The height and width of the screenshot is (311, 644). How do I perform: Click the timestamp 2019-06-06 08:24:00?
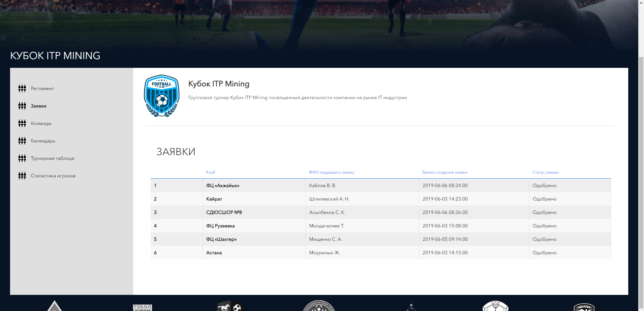445,185
